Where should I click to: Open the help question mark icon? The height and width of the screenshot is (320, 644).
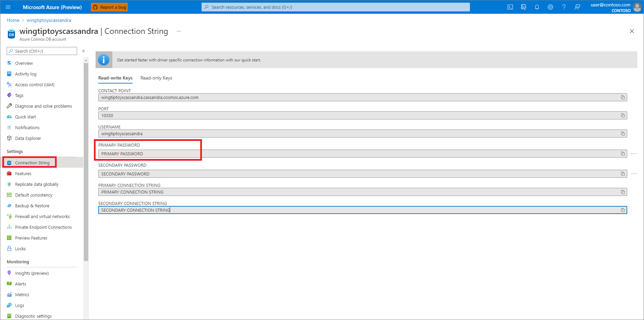point(564,7)
